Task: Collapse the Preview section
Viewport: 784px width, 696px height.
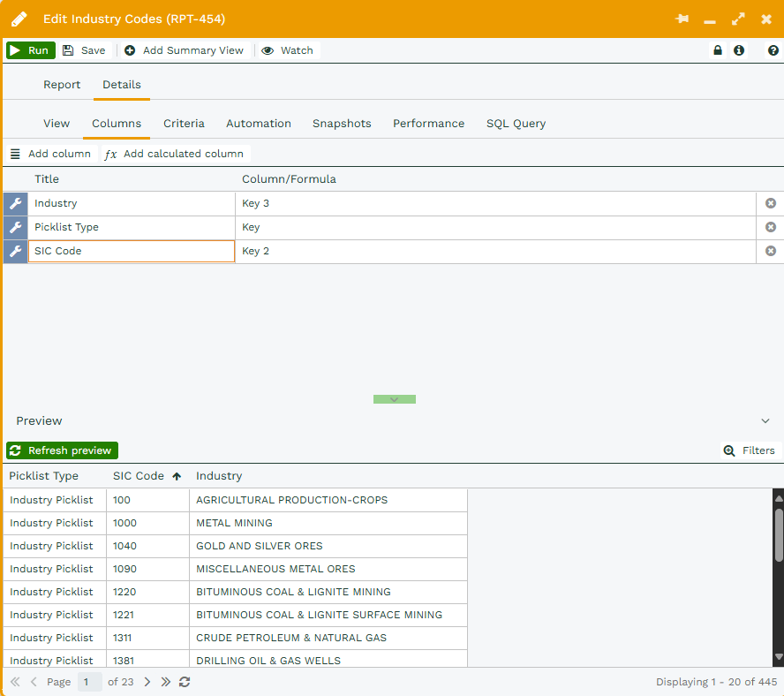Action: pyautogui.click(x=765, y=421)
